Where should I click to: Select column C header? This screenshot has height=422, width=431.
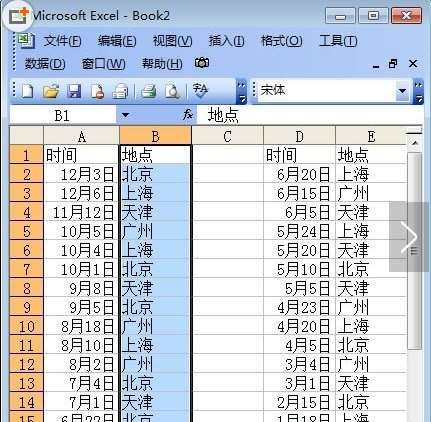227,136
